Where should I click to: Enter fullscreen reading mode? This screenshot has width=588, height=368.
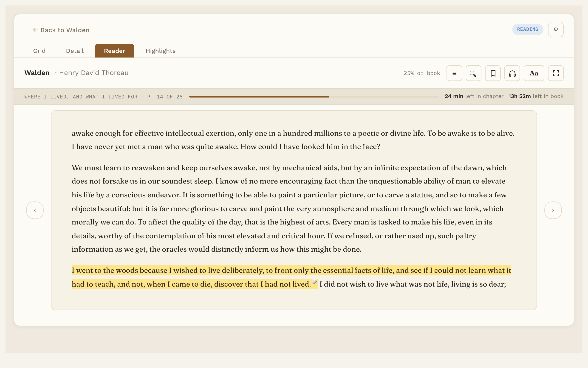tap(556, 73)
